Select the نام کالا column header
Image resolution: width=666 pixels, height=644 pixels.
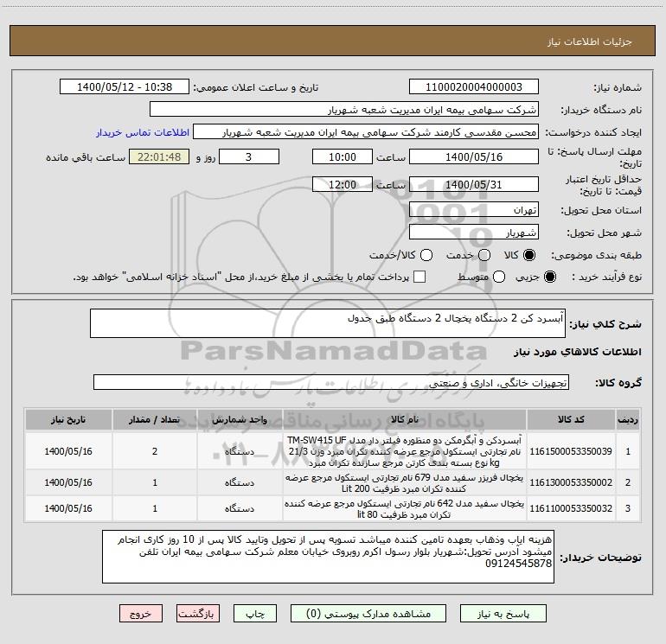[405, 419]
